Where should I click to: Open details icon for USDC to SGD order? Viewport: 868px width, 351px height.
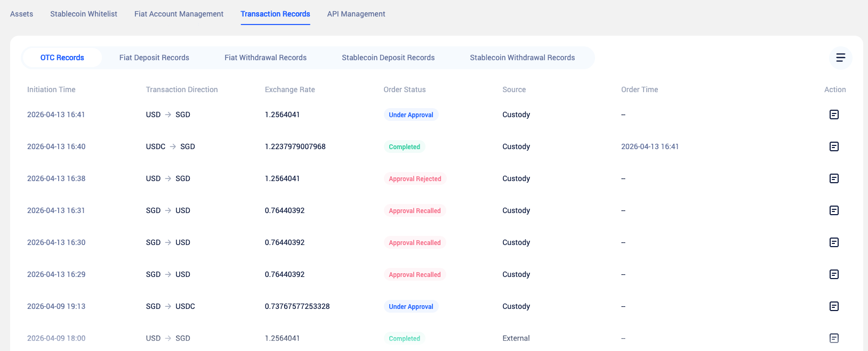834,146
